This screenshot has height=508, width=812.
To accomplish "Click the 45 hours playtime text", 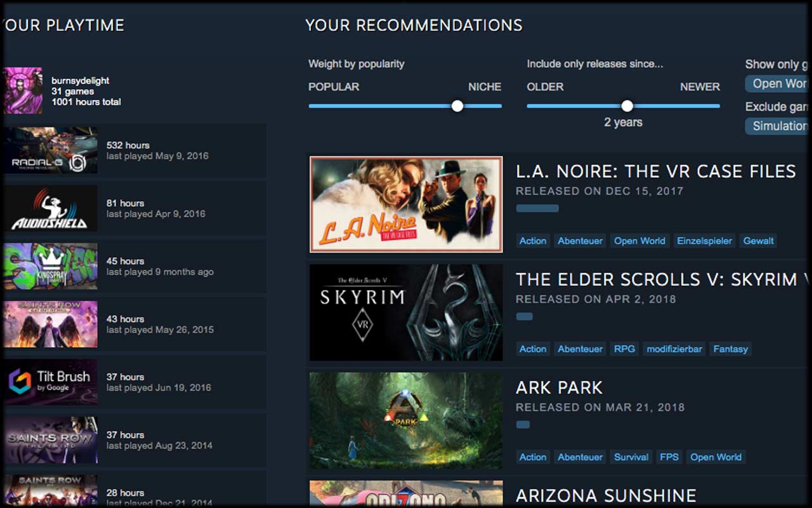I will click(x=126, y=261).
